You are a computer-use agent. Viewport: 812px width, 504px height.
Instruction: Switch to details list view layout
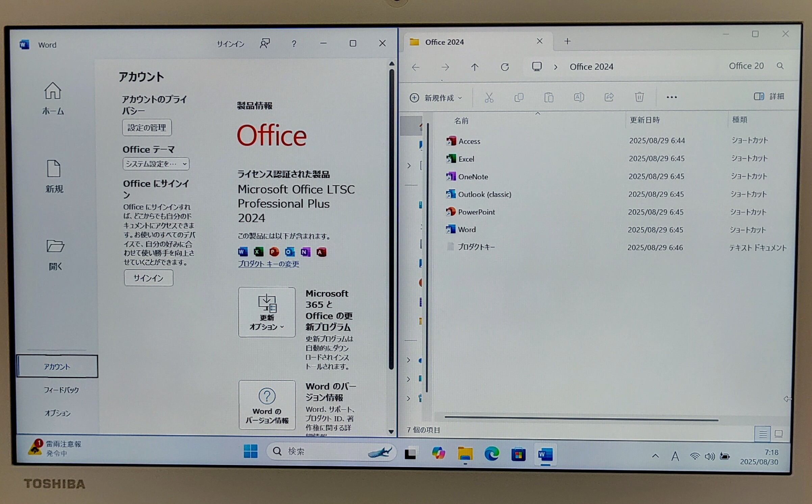point(762,434)
